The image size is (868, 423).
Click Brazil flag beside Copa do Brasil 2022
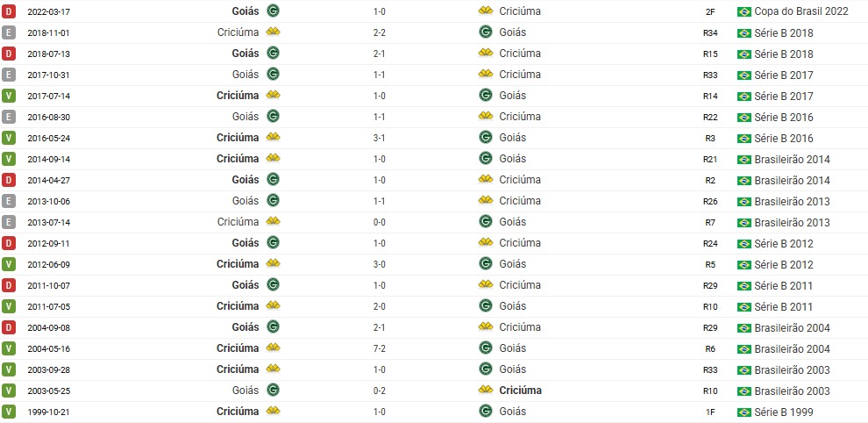744,11
